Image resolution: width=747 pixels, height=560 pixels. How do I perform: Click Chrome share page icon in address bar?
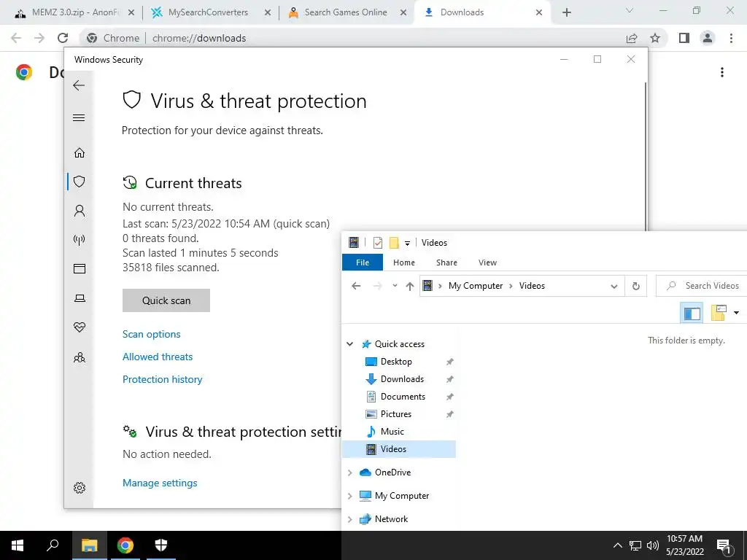point(632,38)
